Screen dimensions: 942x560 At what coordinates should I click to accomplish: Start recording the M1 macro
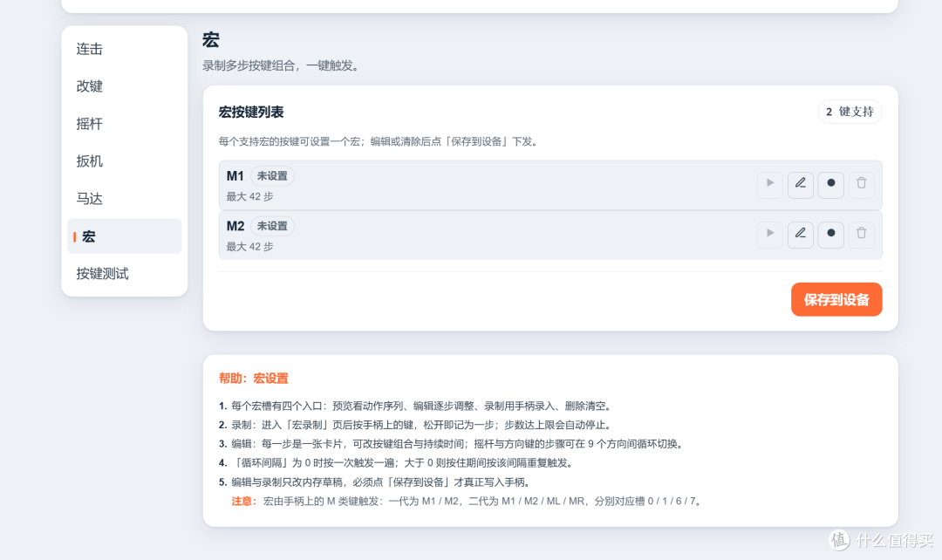[831, 184]
